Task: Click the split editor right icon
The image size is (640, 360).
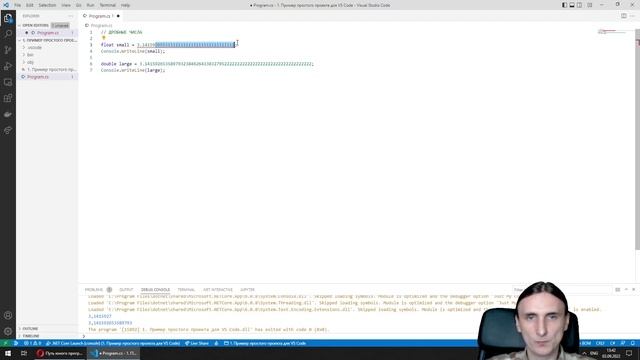Action: click(624, 16)
